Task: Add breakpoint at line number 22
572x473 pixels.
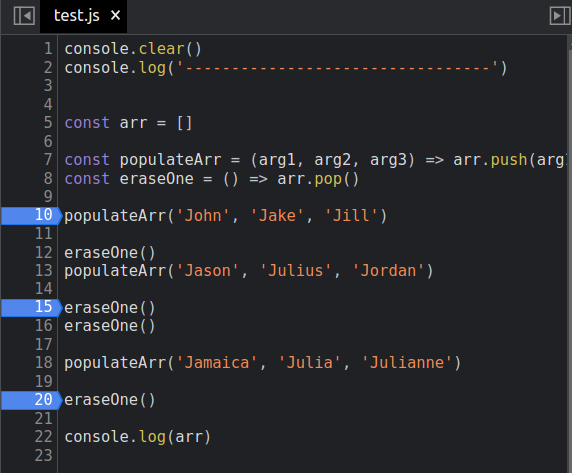Action: pyautogui.click(x=44, y=437)
